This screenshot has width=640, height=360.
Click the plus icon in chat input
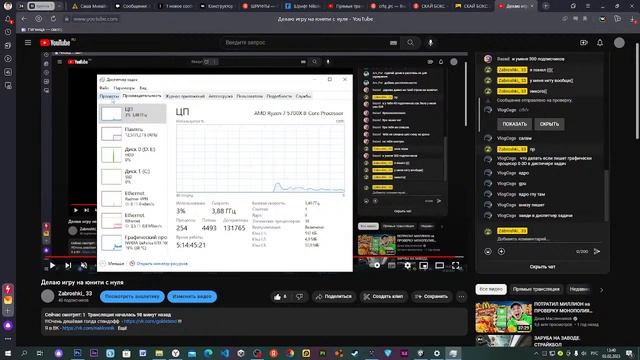point(502,251)
